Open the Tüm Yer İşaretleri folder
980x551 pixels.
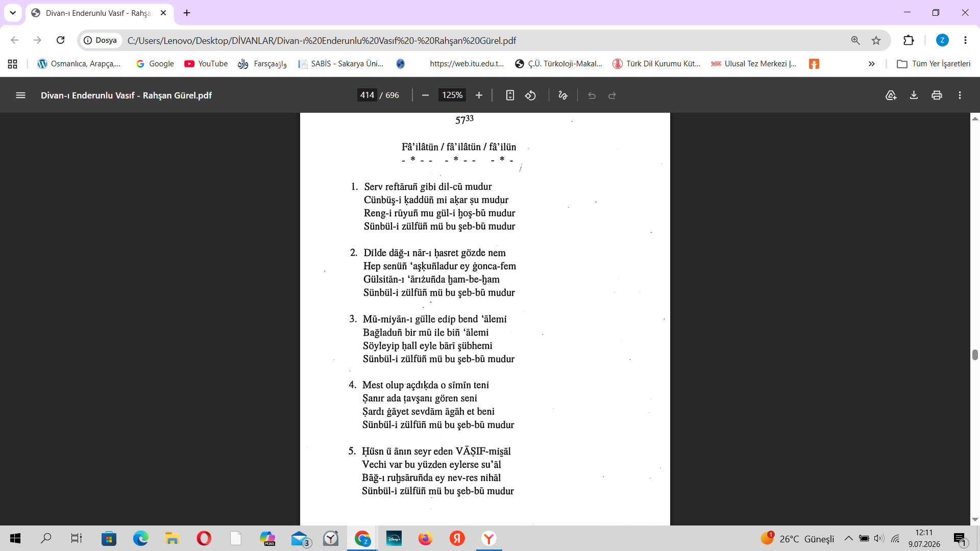[934, 64]
